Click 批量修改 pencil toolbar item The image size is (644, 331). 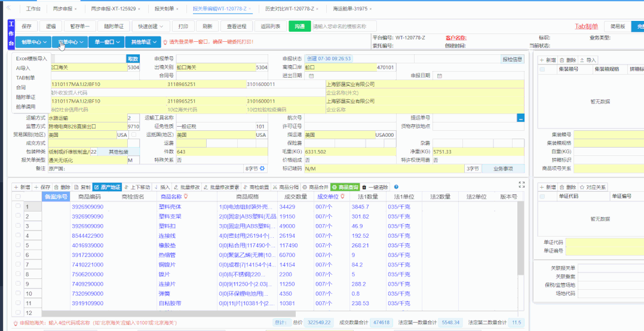187,187
